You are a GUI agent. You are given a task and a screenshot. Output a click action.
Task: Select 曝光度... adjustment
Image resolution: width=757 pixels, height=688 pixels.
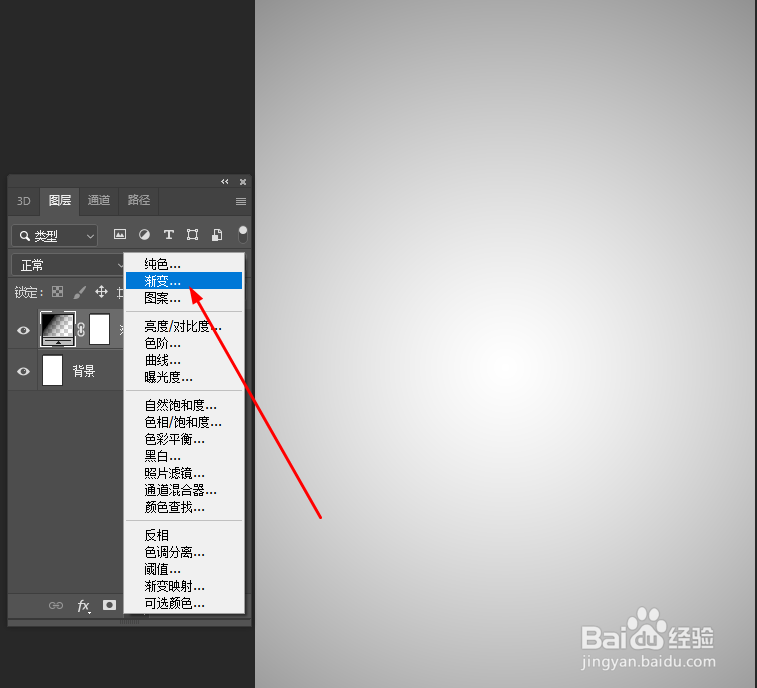184,377
